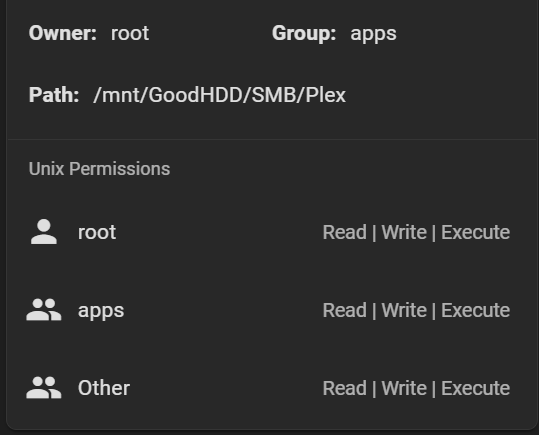This screenshot has height=435, width=539.
Task: Click the group value apps
Action: click(x=373, y=34)
